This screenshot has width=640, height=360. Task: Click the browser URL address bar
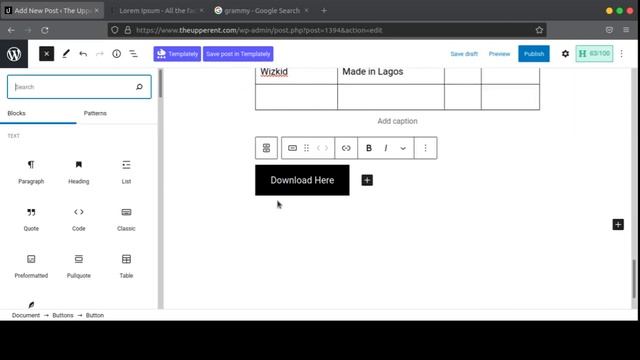point(327,30)
